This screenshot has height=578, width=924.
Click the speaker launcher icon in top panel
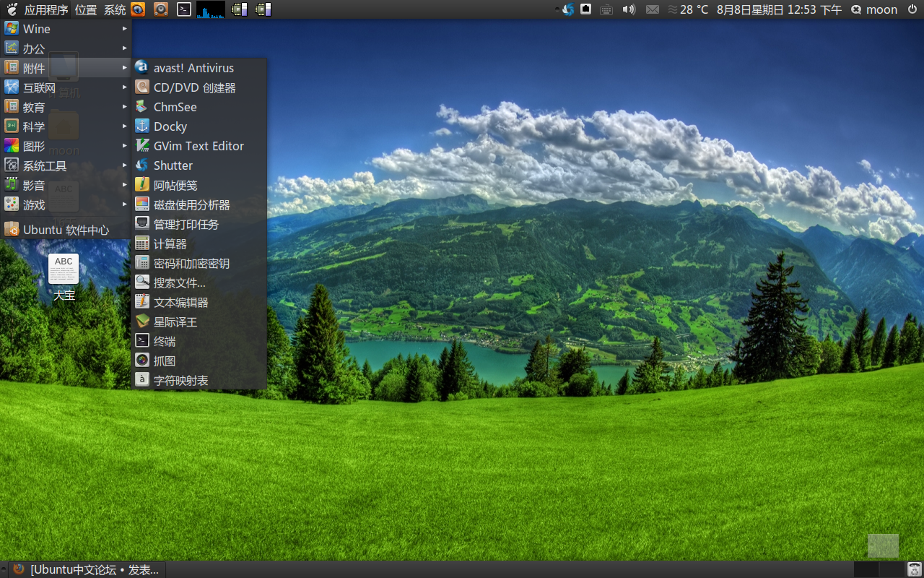(161, 9)
